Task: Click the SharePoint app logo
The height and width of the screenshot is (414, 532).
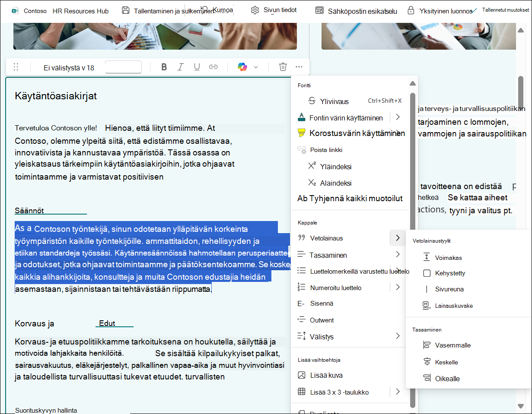Action: pyautogui.click(x=15, y=11)
